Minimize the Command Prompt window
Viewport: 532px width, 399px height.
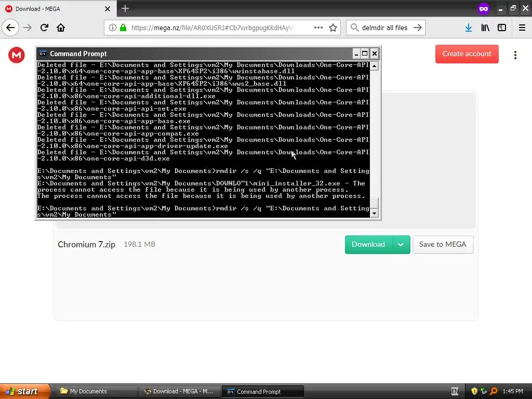[356, 54]
